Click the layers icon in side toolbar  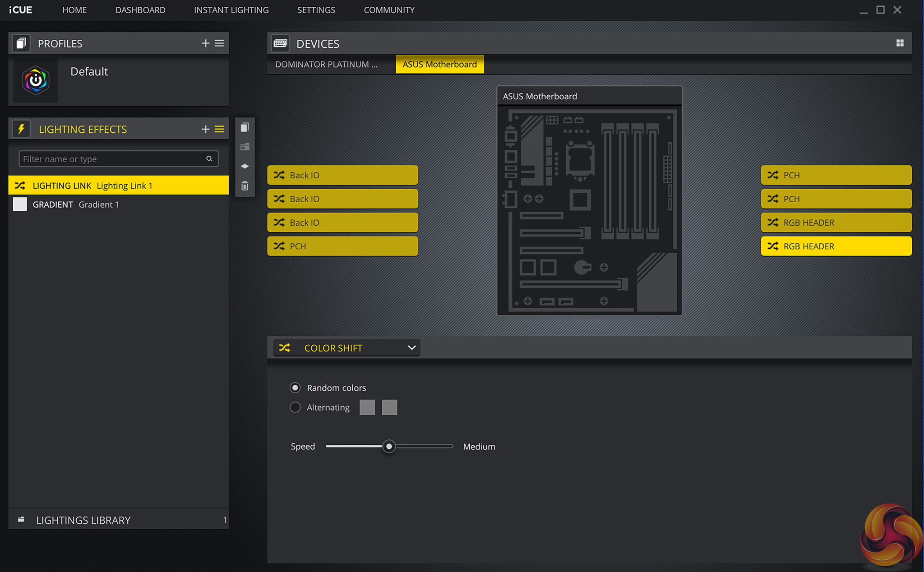(245, 166)
